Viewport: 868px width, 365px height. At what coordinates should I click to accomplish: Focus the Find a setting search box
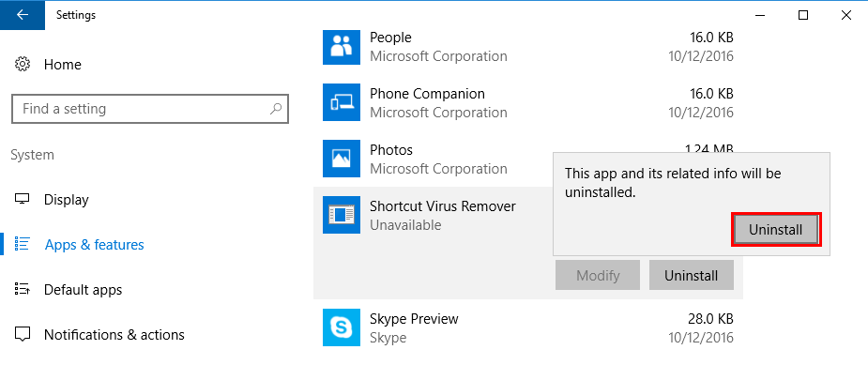pos(150,109)
